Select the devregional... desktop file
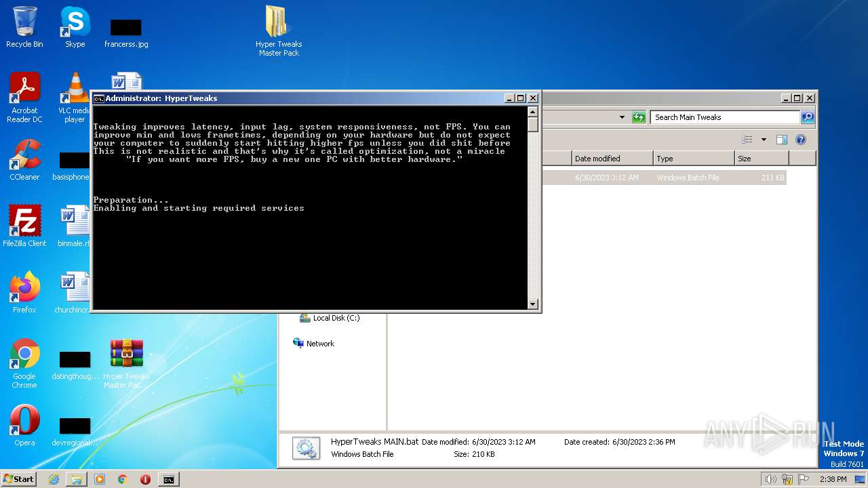The image size is (868, 488). pos(75,432)
